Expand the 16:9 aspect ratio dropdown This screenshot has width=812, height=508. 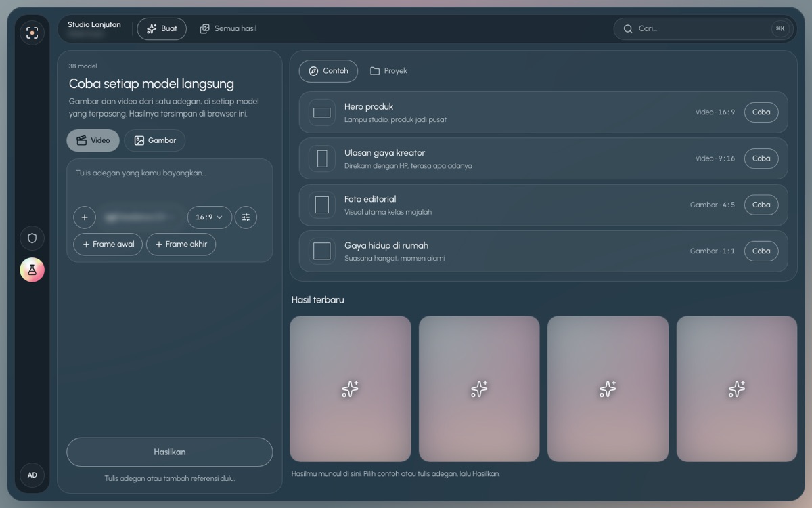[x=209, y=217]
